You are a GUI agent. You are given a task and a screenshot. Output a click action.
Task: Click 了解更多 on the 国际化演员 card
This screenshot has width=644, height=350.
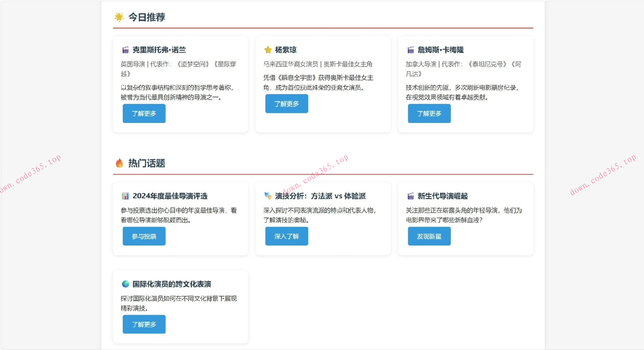pos(144,324)
